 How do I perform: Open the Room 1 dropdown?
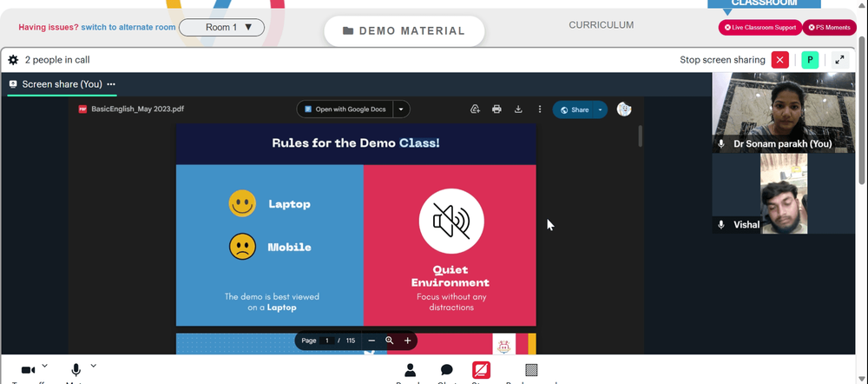tap(221, 27)
